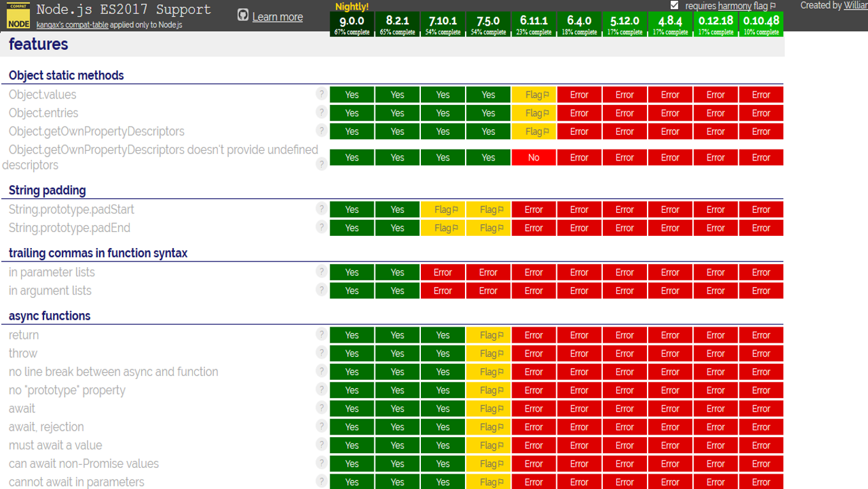Select the 6.11.1 version column header
Image resolution: width=868 pixels, height=489 pixels.
[533, 24]
